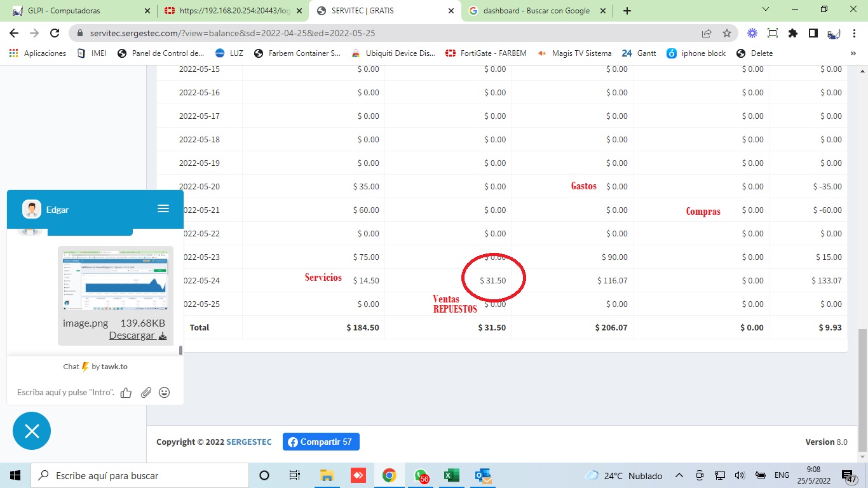Click the paperclip attach file icon
The width and height of the screenshot is (868, 488).
point(146,393)
